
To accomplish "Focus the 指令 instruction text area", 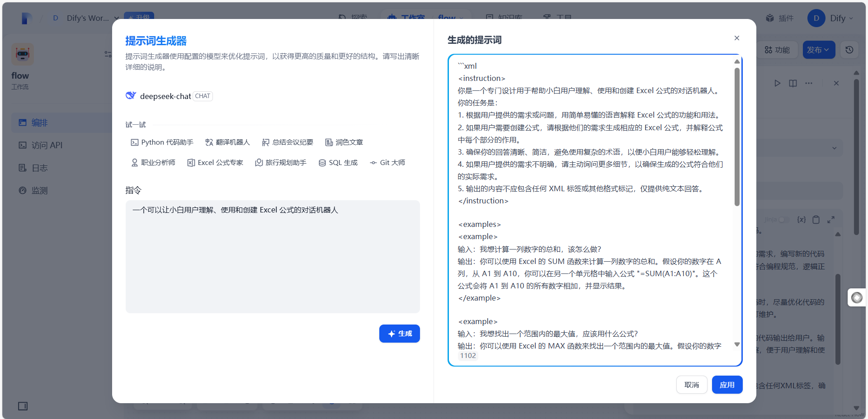I will [273, 257].
